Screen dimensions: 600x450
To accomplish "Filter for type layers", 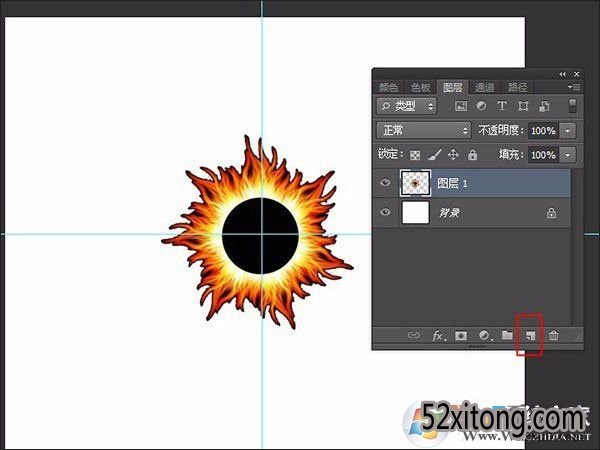I will tap(502, 106).
